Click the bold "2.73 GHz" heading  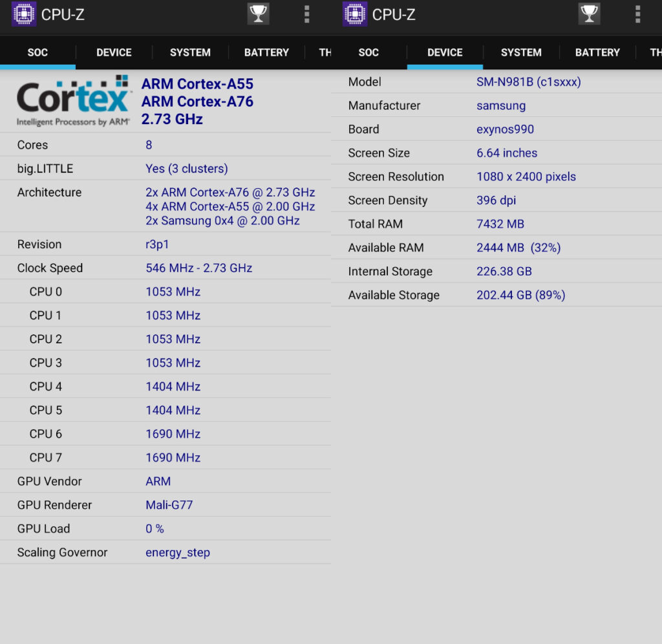(x=172, y=119)
